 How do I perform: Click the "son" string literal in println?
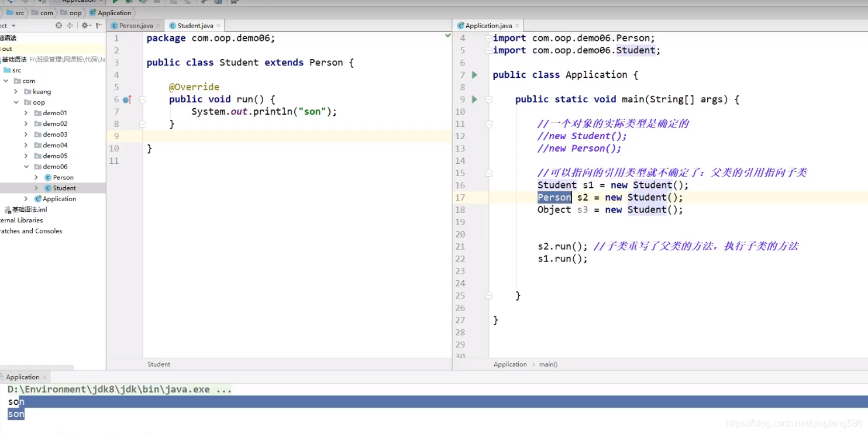312,112
